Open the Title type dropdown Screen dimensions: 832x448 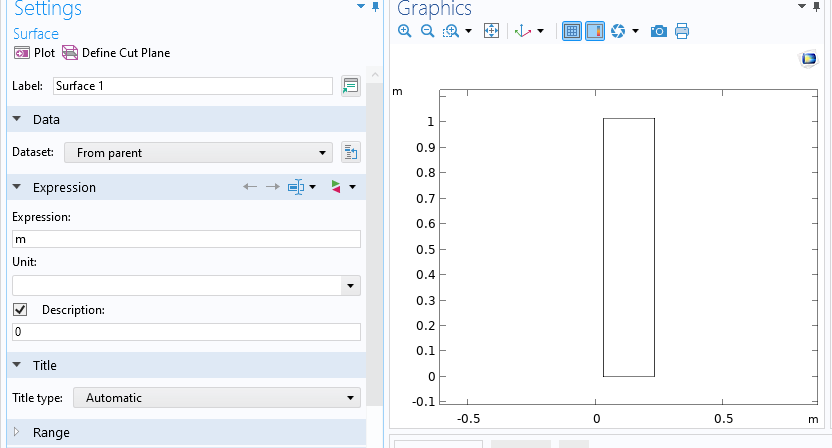click(x=216, y=398)
